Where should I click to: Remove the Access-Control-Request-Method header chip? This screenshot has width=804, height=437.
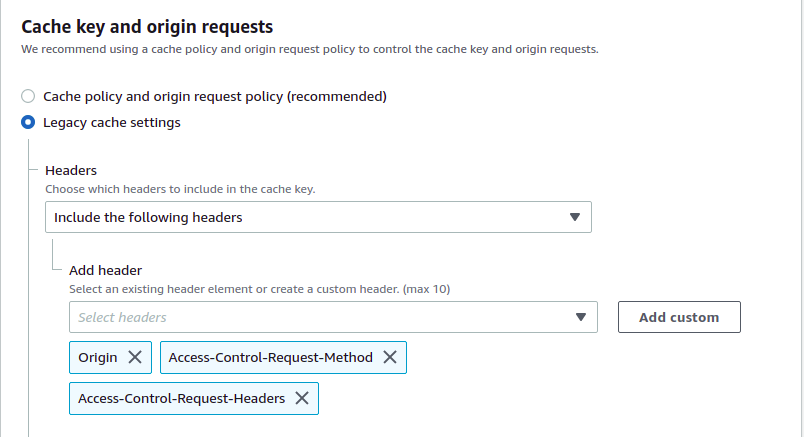tap(390, 357)
